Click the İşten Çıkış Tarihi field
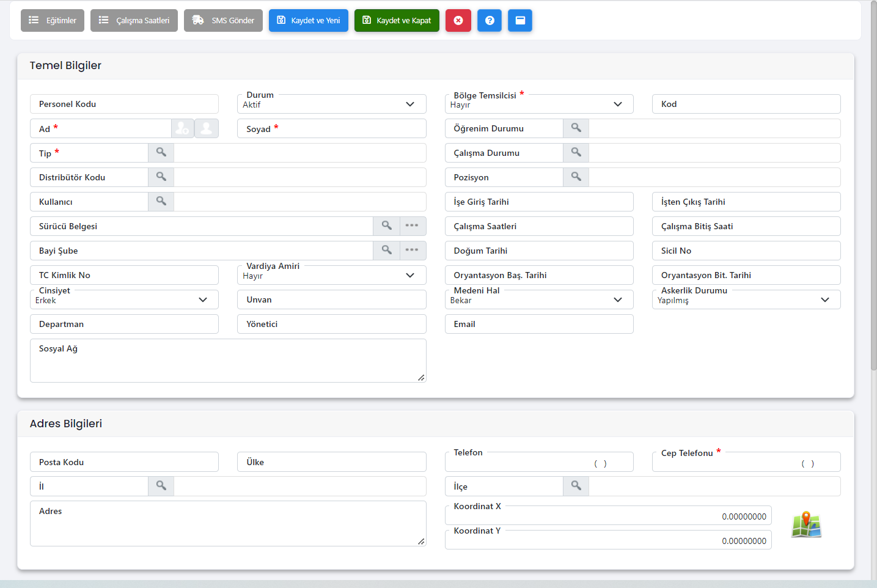The width and height of the screenshot is (877, 588). (x=746, y=202)
